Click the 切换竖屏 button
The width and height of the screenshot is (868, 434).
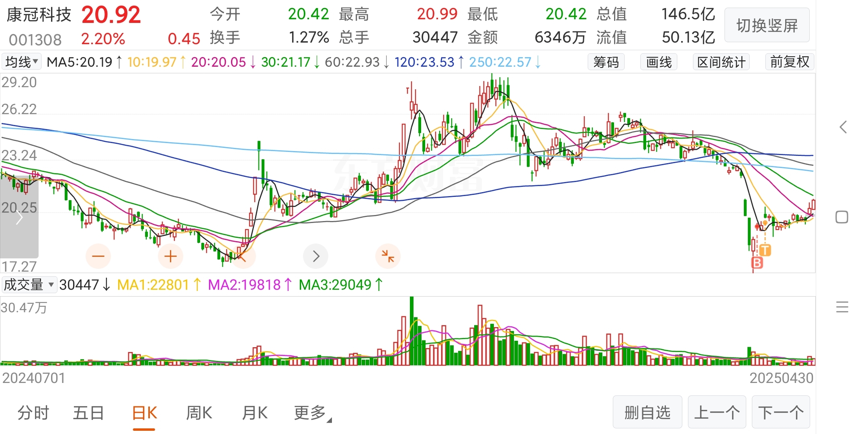pos(767,25)
